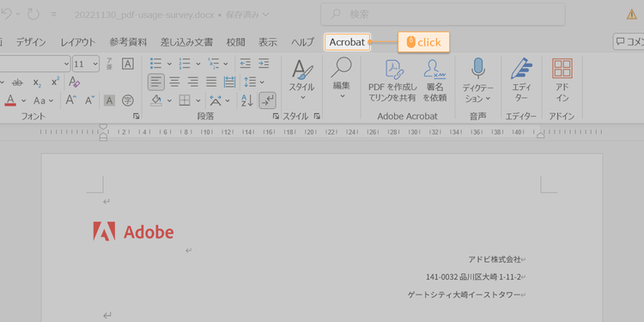Apply the paragraph shading paint bucket
This screenshot has width=644, height=322.
point(155,100)
